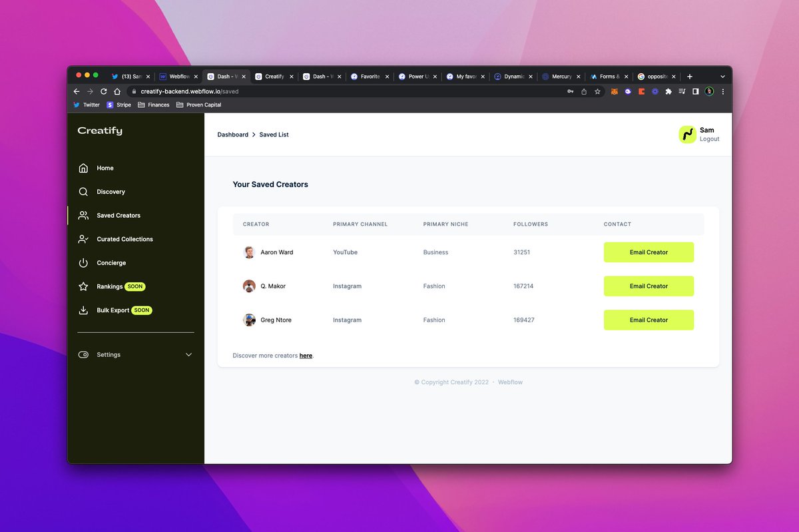Expand Settings with its chevron arrow
The image size is (799, 532).
click(188, 355)
